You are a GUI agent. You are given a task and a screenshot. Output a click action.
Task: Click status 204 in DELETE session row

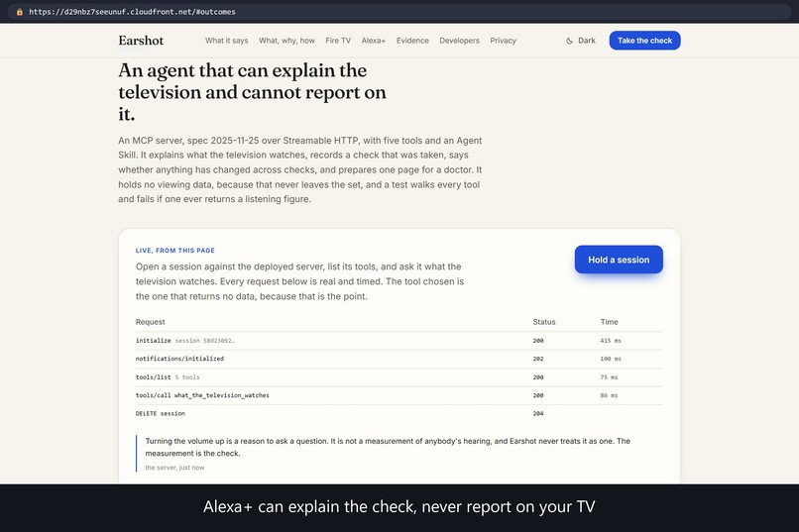538,414
